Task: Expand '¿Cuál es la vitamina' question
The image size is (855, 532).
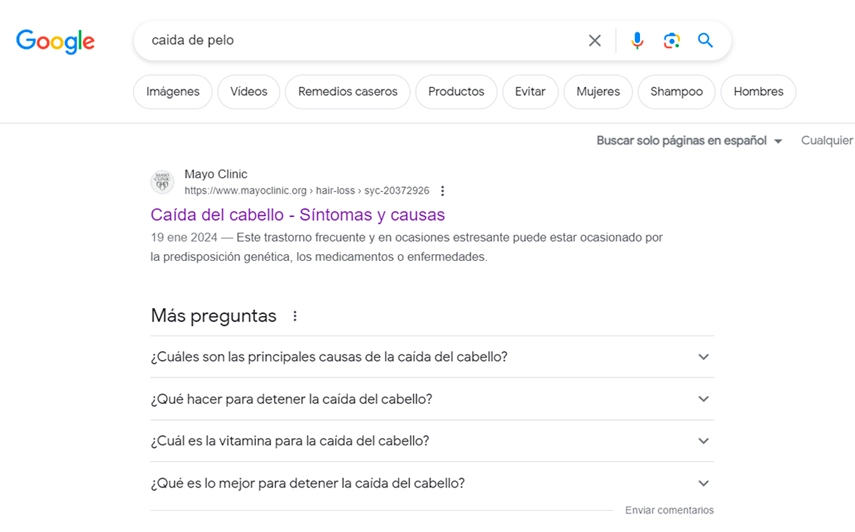Action: point(432,441)
